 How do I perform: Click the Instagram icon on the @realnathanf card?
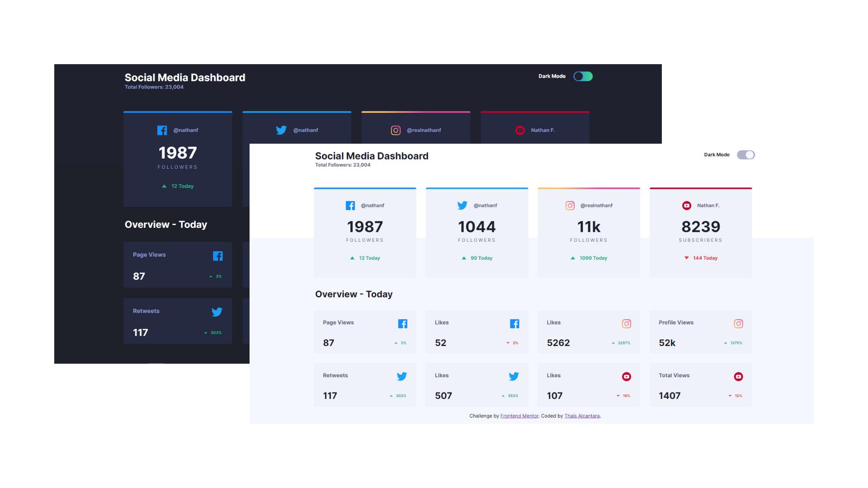click(x=570, y=205)
